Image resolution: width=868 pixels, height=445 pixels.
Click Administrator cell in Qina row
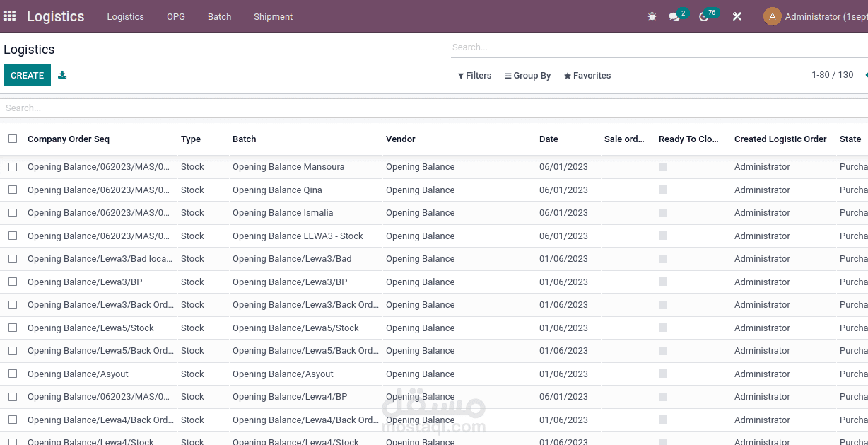(762, 190)
